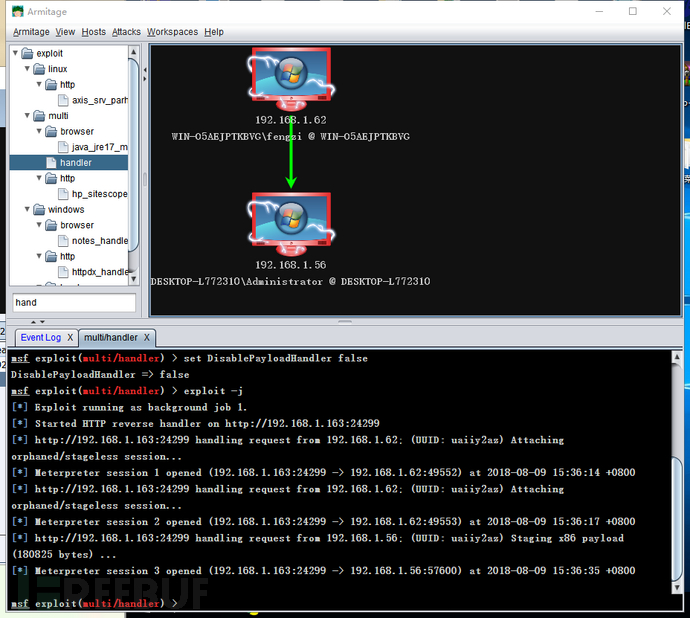Click module tree scrollbar up arrow
690x618 pixels.
tap(133, 52)
